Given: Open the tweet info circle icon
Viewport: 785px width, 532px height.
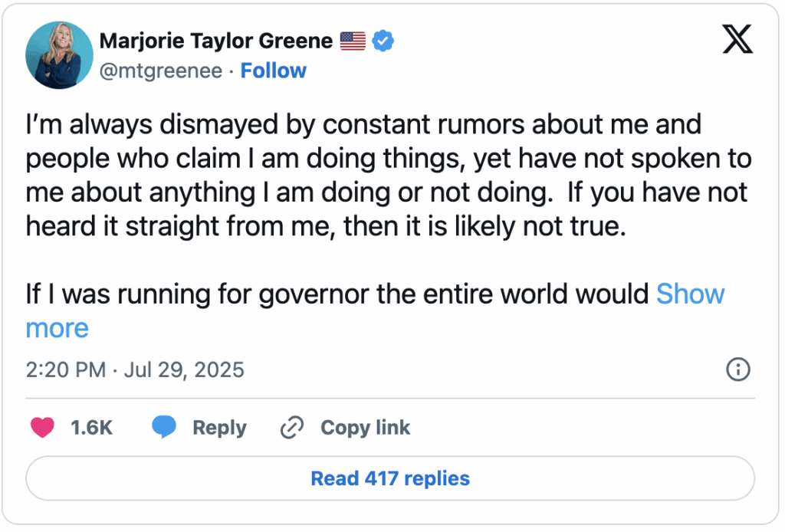Looking at the screenshot, I should (737, 370).
